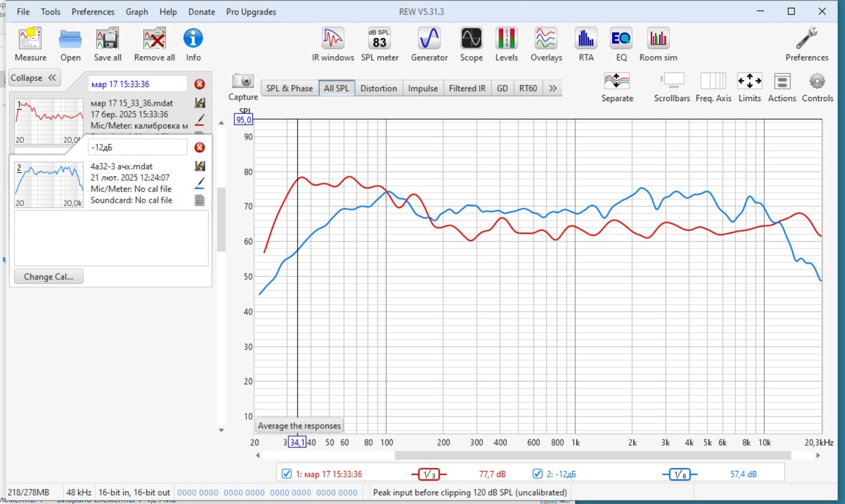The width and height of the screenshot is (845, 504).
Task: Click Average the responses button
Action: pos(299,426)
